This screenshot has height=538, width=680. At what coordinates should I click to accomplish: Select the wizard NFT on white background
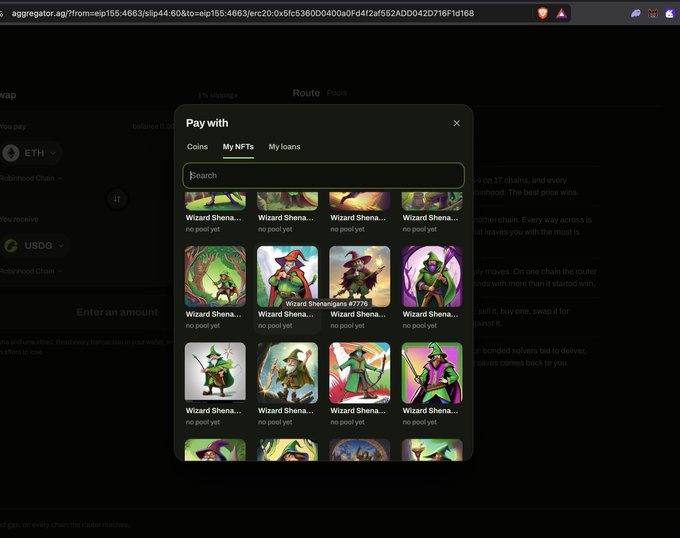point(215,373)
